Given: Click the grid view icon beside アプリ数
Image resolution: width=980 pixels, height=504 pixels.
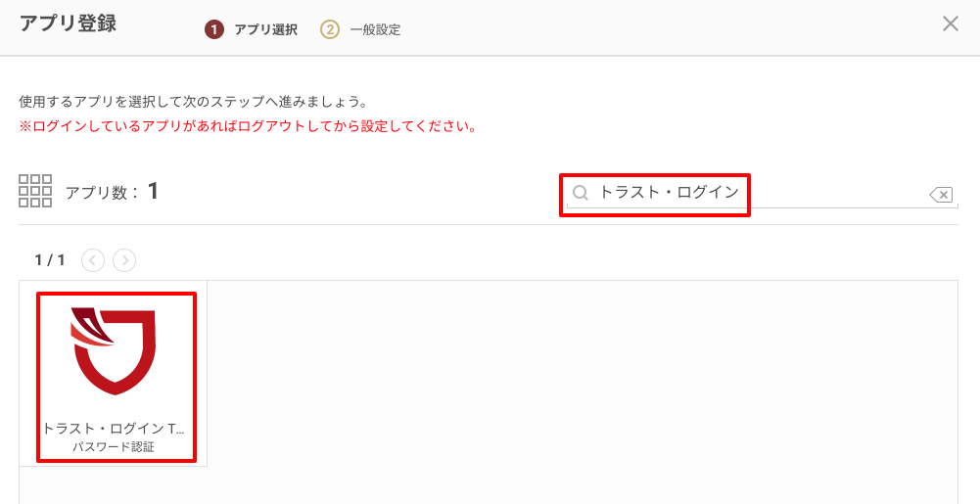Looking at the screenshot, I should (35, 191).
